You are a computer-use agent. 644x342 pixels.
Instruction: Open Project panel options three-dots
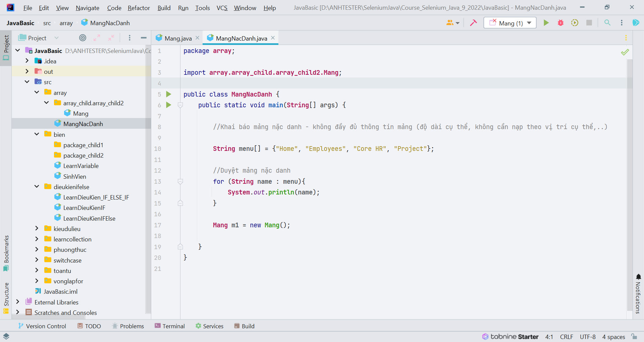pos(129,38)
